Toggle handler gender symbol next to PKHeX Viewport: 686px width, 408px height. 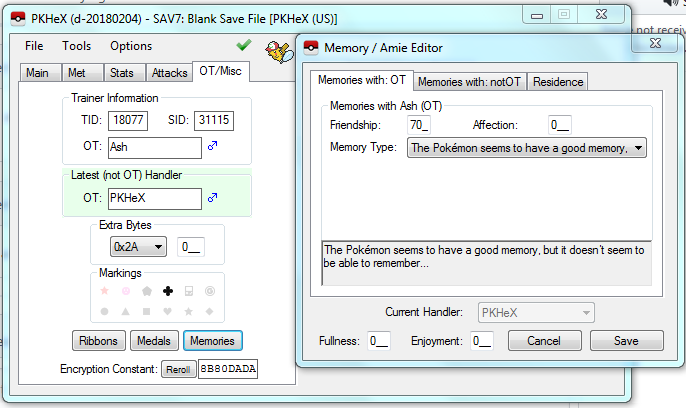coord(213,198)
